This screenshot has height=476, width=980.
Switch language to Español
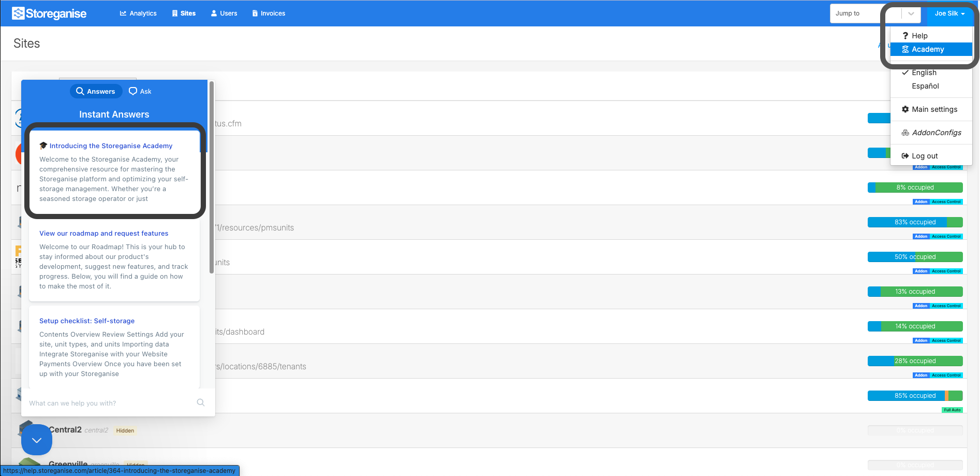pos(931,86)
